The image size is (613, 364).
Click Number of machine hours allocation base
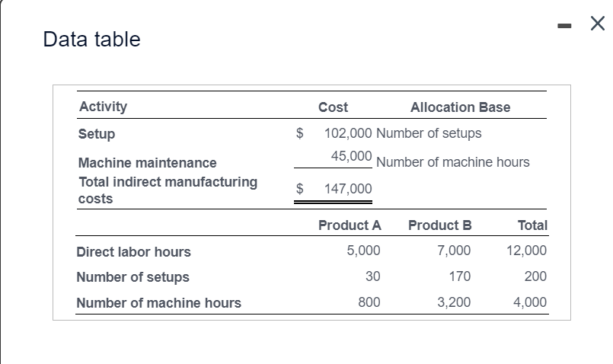[452, 162]
